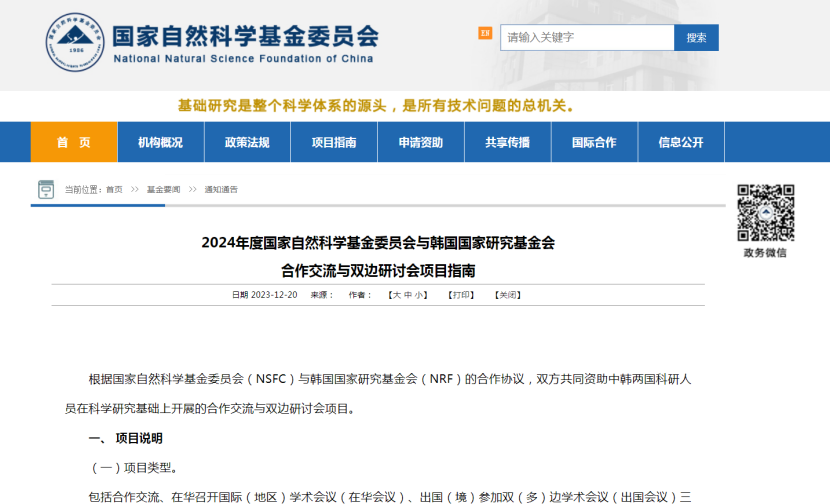Go to the 首页 home tab
This screenshot has height=504, width=830.
coord(74,142)
